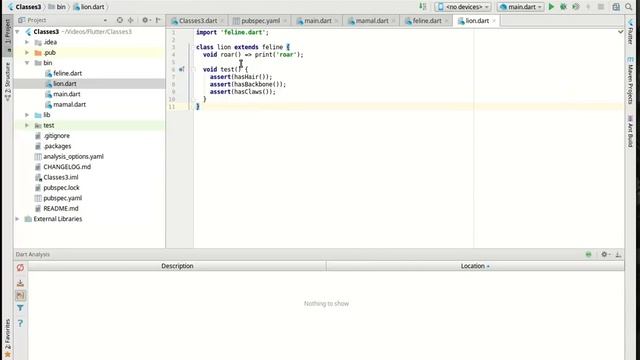Open project structure icon near search
The image size is (640, 360).
coord(616,7)
